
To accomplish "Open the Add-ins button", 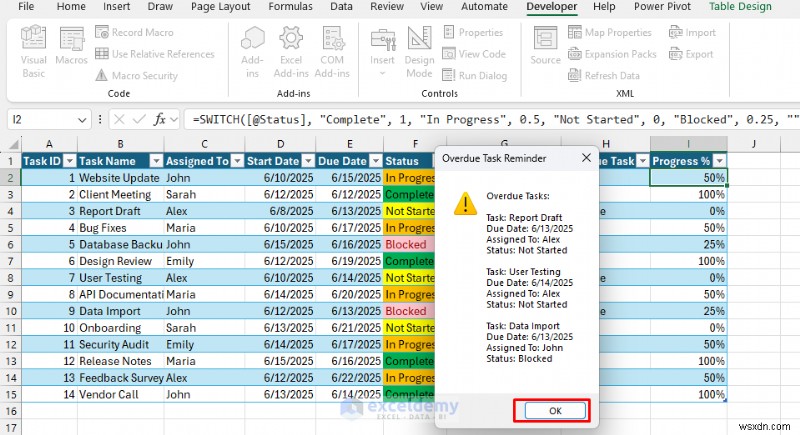I will tap(253, 52).
